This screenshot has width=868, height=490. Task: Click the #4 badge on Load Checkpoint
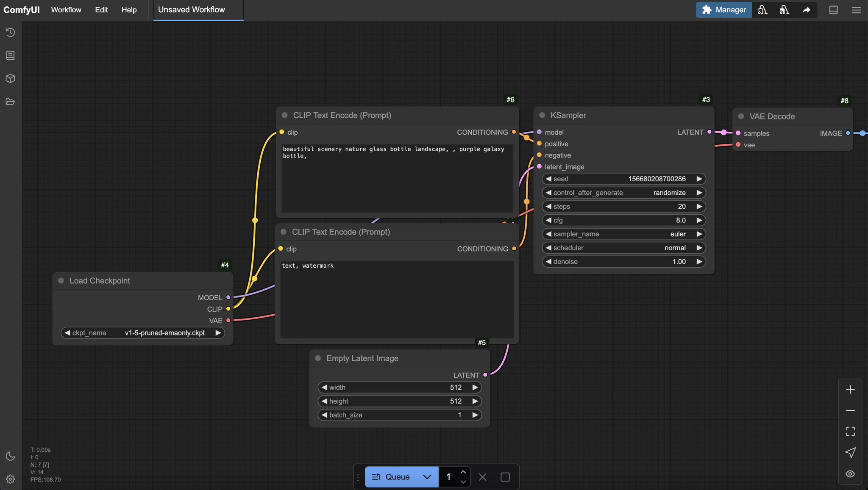tap(225, 265)
